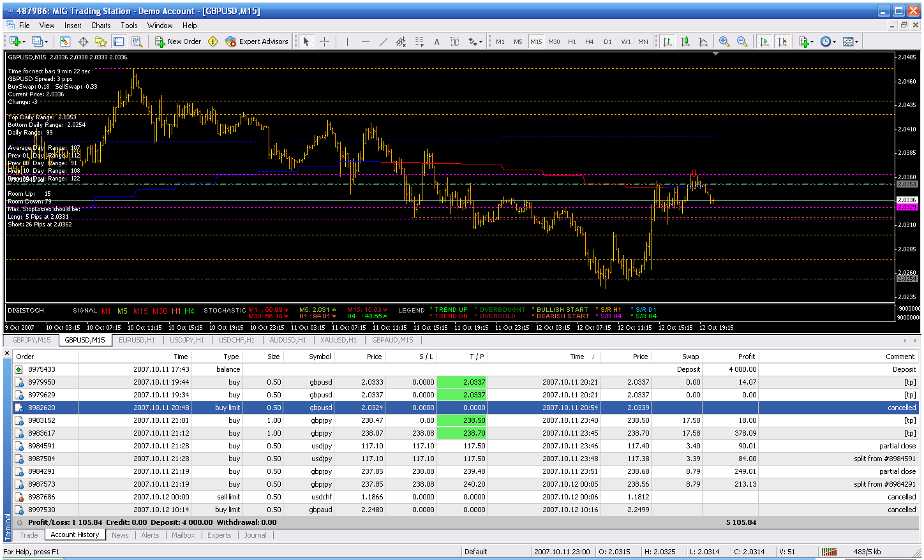Toggle the Chart Shift button
Image resolution: width=924 pixels, height=560 pixels.
point(782,41)
